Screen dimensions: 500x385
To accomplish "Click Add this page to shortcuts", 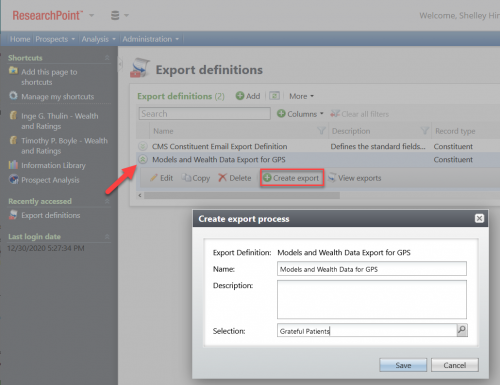I will tap(49, 77).
